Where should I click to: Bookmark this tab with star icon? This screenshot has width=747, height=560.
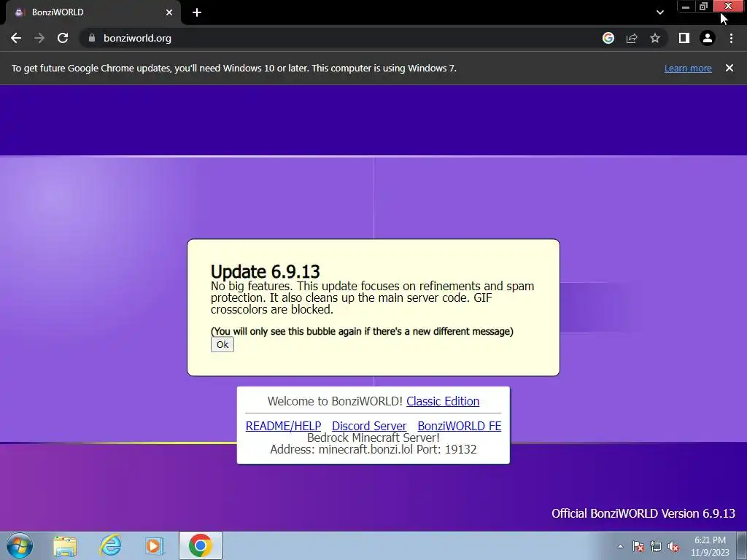tap(655, 38)
